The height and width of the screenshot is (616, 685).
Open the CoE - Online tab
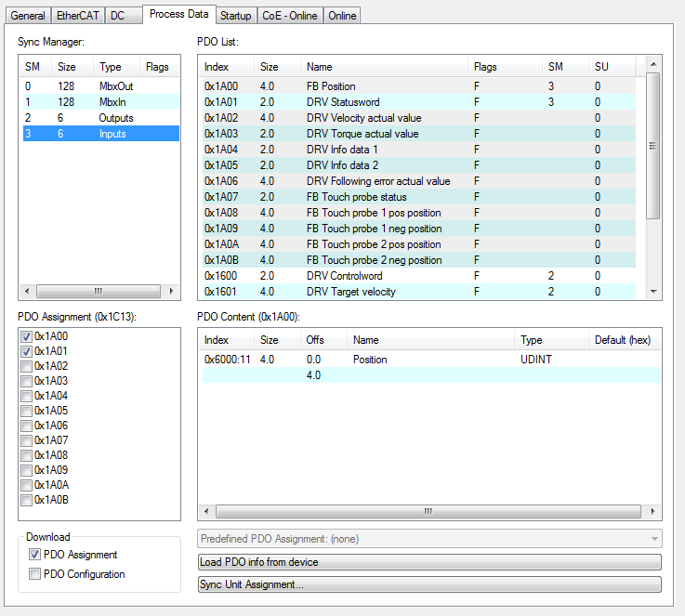(x=290, y=16)
